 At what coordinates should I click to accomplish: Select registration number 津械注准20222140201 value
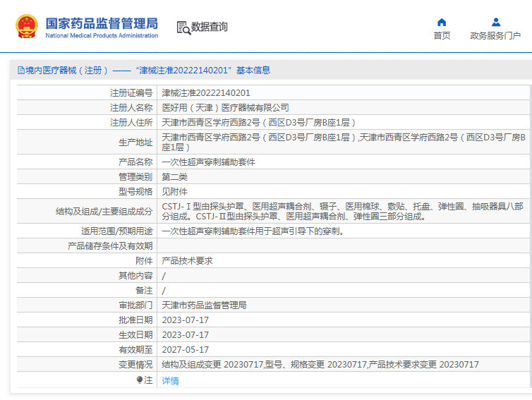(206, 93)
